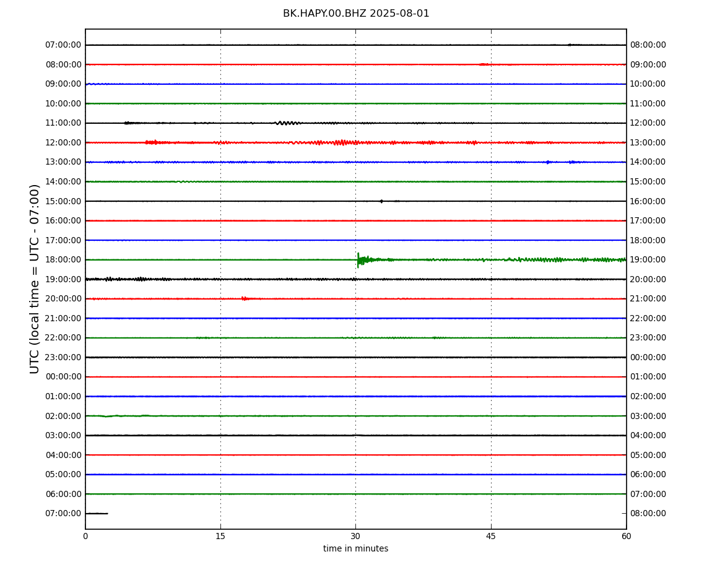Click left-axis label 11:00:00
Screen dimensions: 712x588
(63, 123)
